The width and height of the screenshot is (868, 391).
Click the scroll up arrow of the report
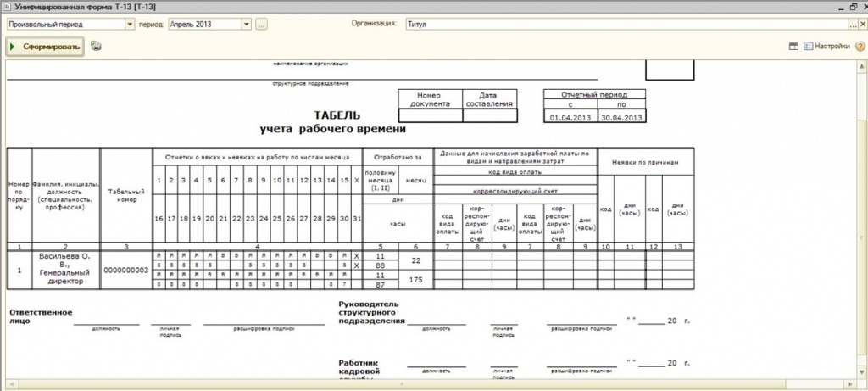(x=861, y=64)
